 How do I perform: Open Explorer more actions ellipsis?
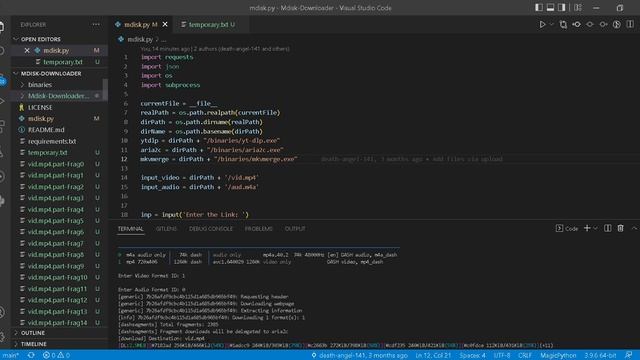[96, 24]
